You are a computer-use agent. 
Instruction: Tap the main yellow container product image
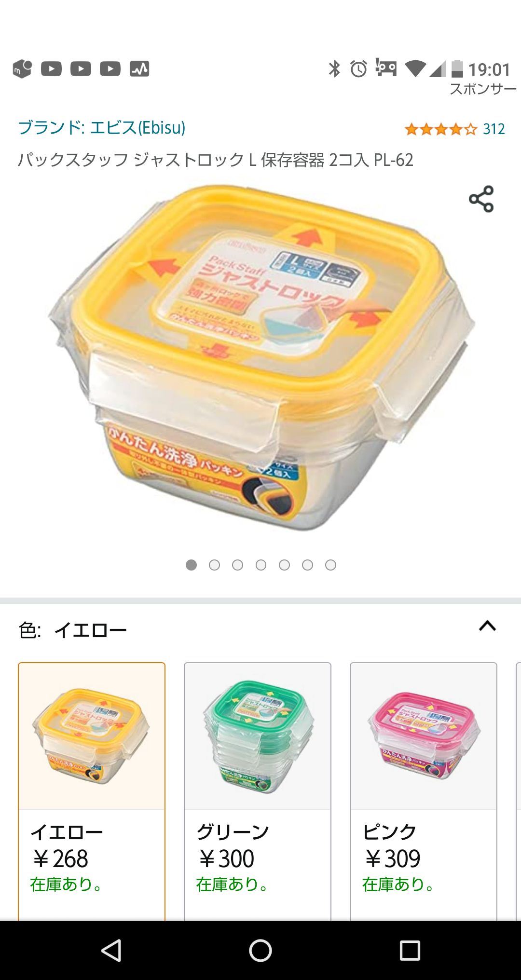pos(260,358)
